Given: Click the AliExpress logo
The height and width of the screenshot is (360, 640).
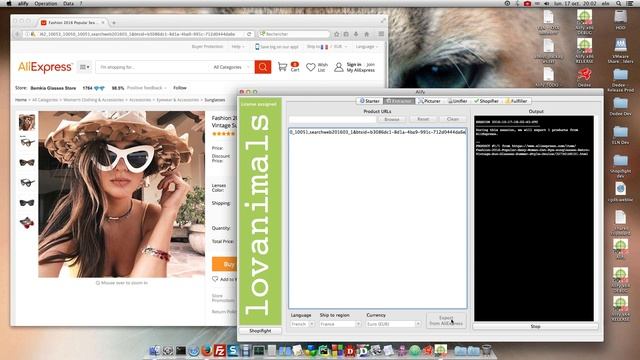Looking at the screenshot, I should coord(45,67).
